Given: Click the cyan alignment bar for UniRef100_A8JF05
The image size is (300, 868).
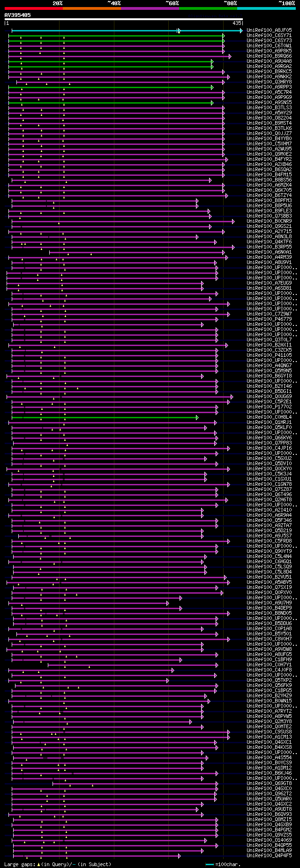Looking at the screenshot, I should [127, 30].
